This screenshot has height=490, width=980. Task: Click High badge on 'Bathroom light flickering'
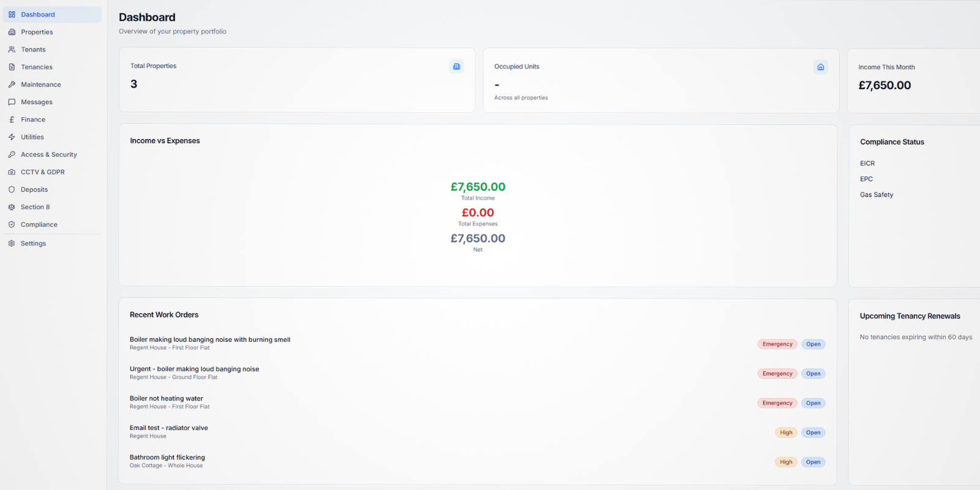[786, 462]
